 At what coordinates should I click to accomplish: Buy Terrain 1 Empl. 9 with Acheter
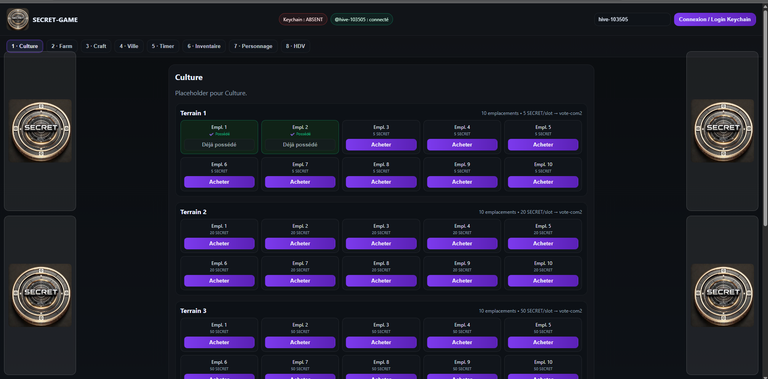tap(462, 182)
